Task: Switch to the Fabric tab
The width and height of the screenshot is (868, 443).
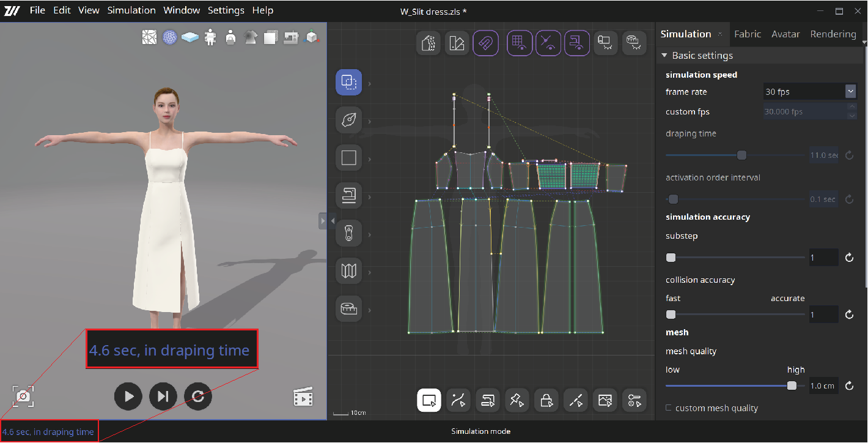Action: tap(748, 34)
